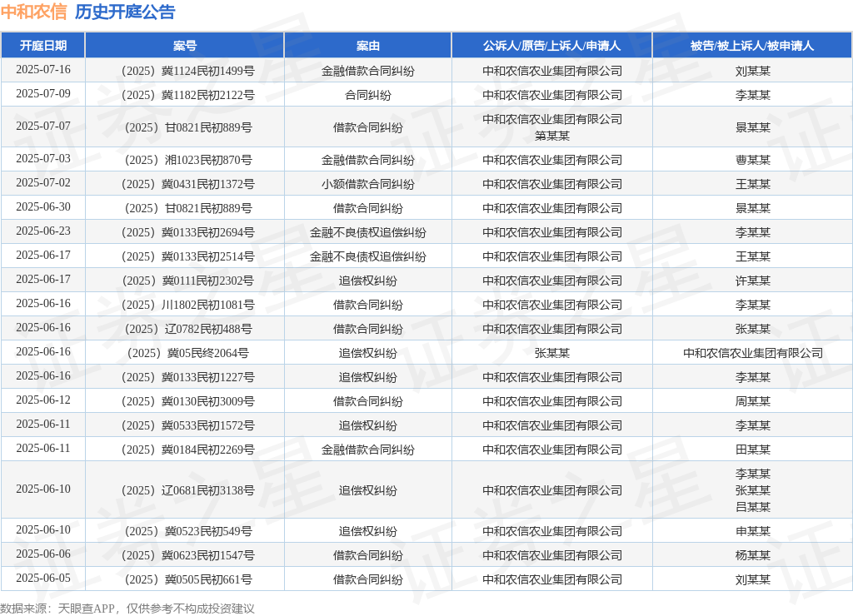853x616 pixels.
Task: Select defendant 周某某
Action: pos(753,401)
